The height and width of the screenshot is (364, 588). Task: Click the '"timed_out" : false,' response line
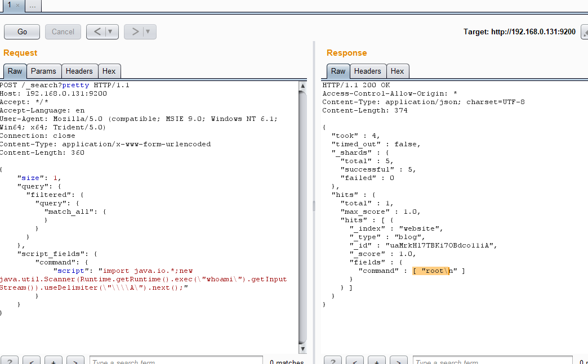pyautogui.click(x=376, y=144)
